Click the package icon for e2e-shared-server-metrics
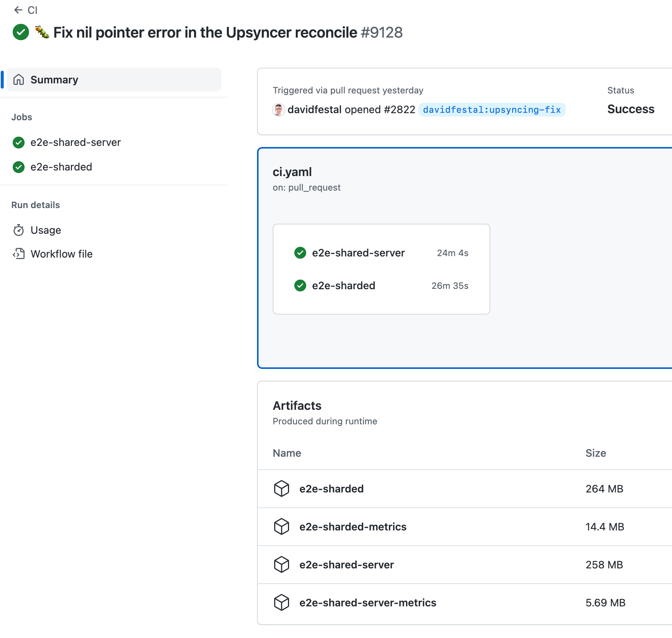 281,603
